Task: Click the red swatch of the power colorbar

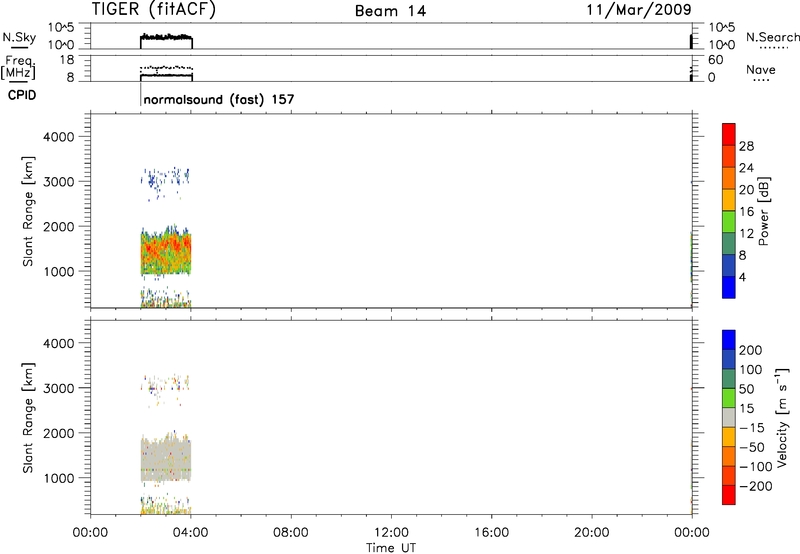Action: [x=729, y=134]
